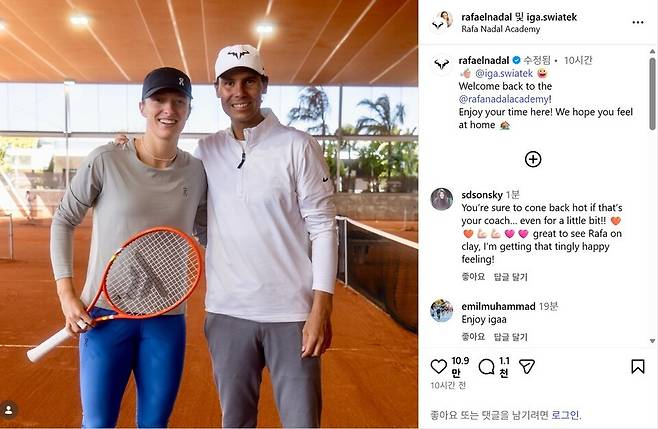Open the three-dot more options menu
The height and width of the screenshot is (429, 658).
(x=637, y=23)
